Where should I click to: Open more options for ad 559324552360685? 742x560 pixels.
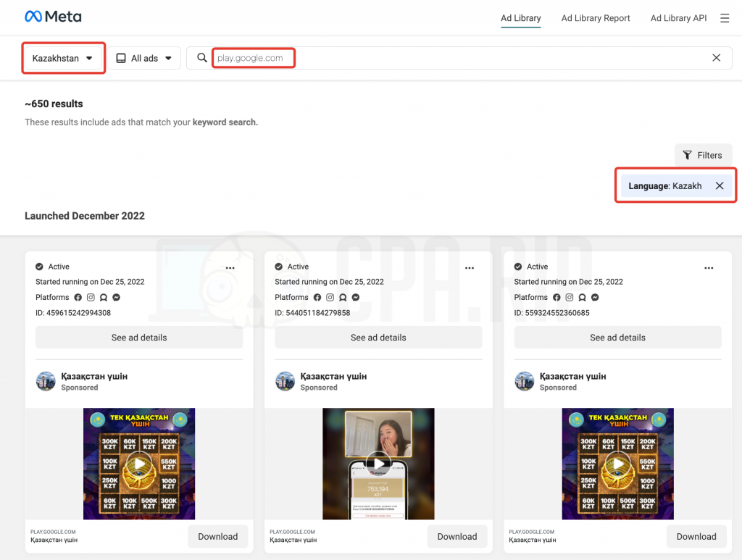click(709, 268)
